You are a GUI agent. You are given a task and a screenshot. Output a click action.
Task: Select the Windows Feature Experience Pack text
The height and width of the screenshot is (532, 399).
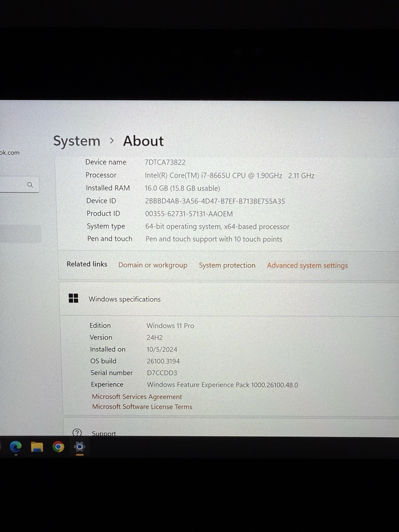pos(222,385)
